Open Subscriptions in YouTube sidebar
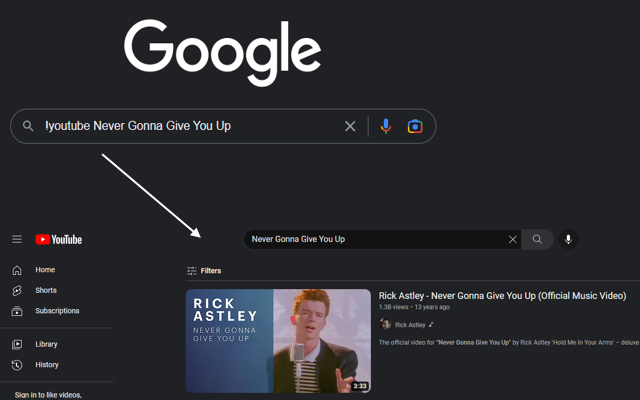The width and height of the screenshot is (640, 400). [x=57, y=311]
